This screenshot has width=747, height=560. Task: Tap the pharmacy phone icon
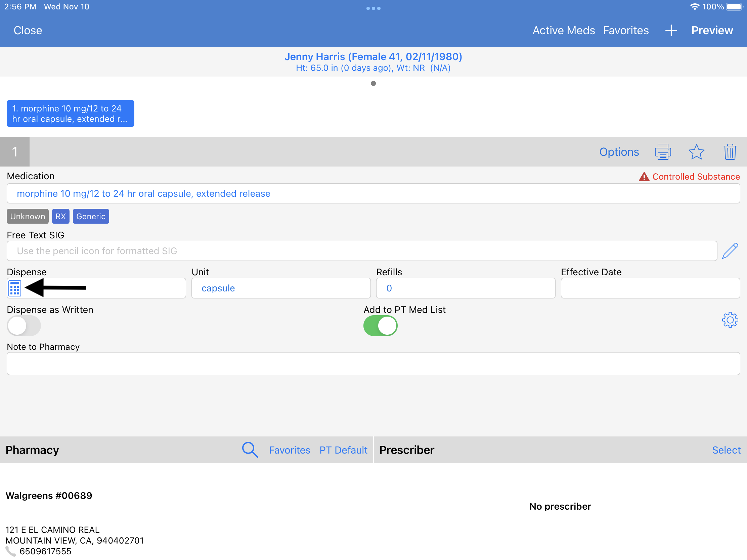pos(11,551)
